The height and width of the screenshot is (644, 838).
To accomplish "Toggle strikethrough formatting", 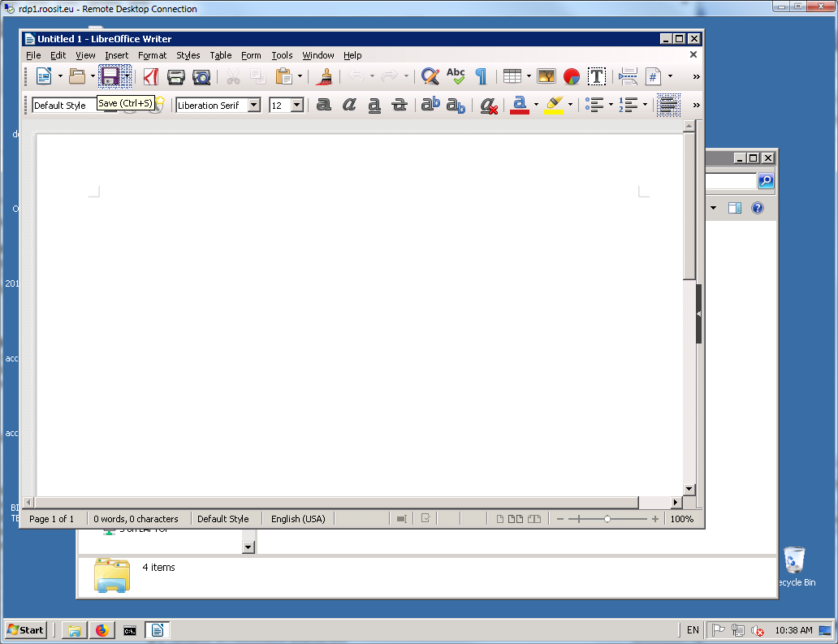I will pyautogui.click(x=400, y=105).
